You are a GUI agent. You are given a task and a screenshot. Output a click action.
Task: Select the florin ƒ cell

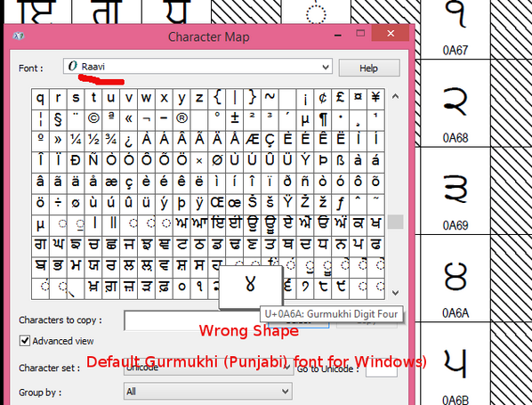pyautogui.click(x=341, y=204)
